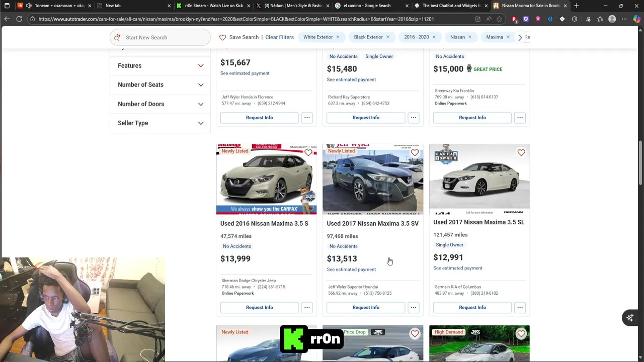Open more options for Germain KIA listing
The width and height of the screenshot is (644, 362).
[x=520, y=307]
